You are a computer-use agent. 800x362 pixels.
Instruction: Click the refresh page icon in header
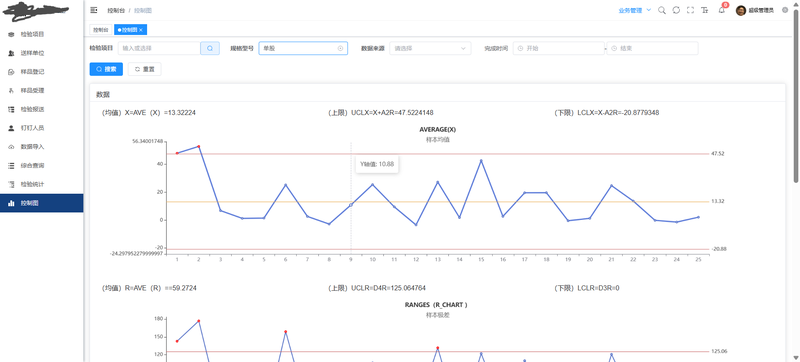pos(676,10)
